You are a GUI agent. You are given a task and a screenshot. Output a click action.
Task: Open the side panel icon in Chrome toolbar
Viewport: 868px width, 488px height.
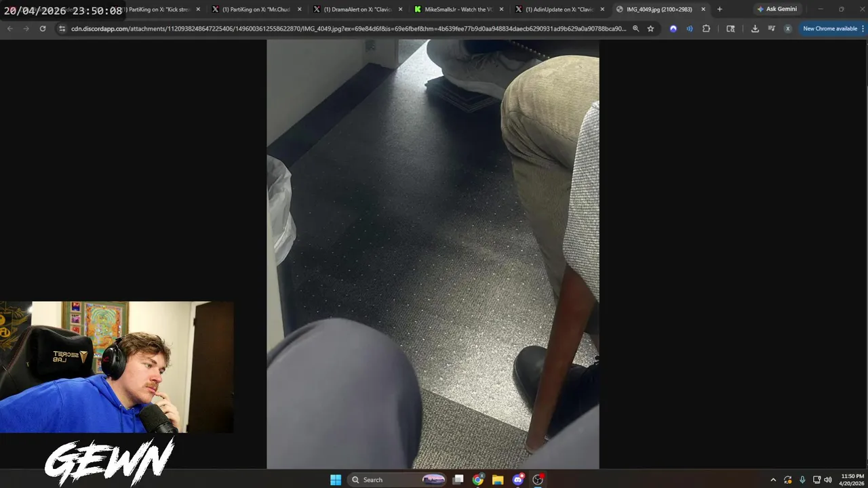[730, 28]
